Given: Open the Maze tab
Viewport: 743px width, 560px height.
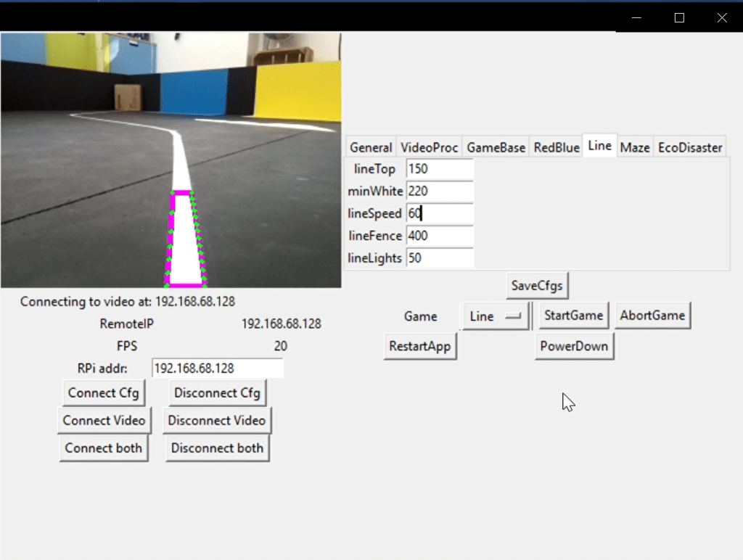Looking at the screenshot, I should tap(634, 147).
